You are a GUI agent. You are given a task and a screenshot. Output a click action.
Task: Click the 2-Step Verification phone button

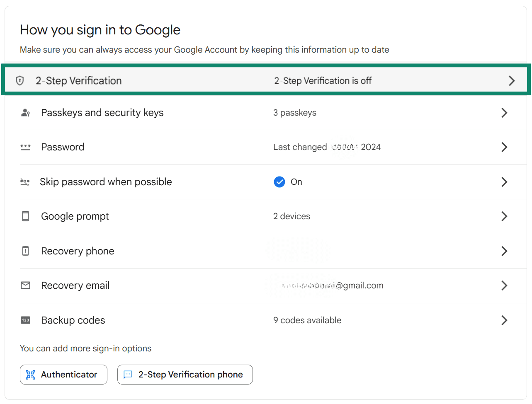pos(185,374)
